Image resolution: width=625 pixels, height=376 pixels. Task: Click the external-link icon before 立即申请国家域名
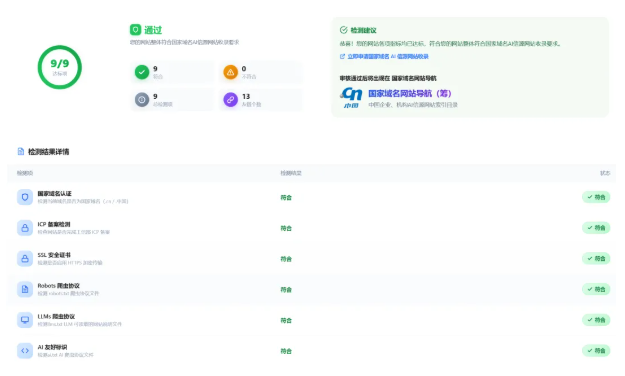(342, 57)
